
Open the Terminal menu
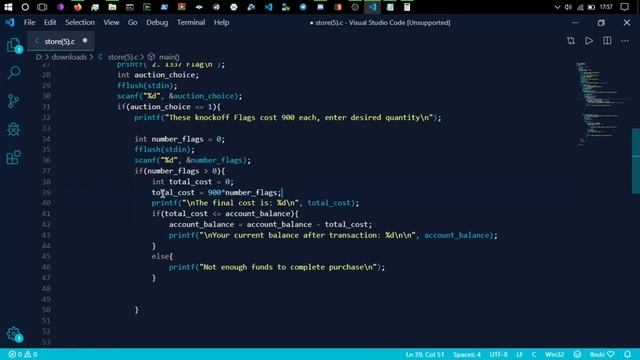click(191, 22)
